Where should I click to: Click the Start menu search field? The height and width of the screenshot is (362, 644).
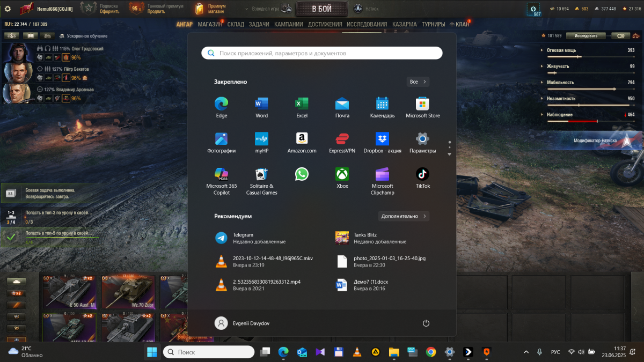point(322,53)
